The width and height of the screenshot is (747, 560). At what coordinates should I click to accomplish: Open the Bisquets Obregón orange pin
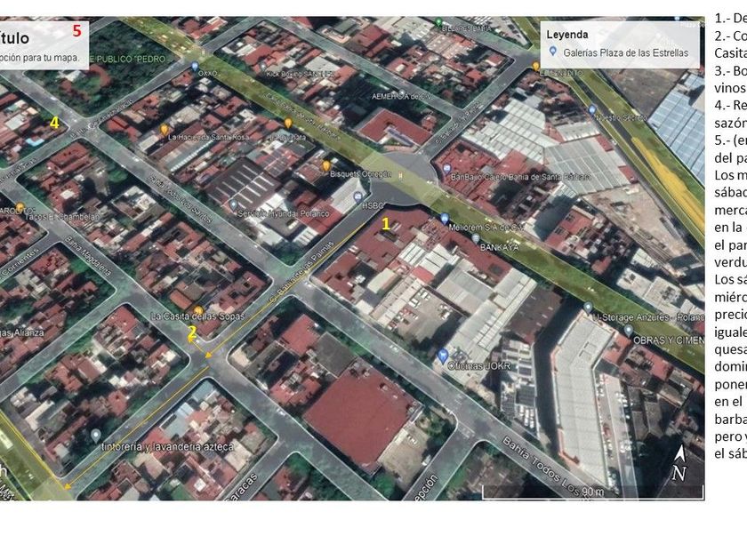pyautogui.click(x=326, y=165)
